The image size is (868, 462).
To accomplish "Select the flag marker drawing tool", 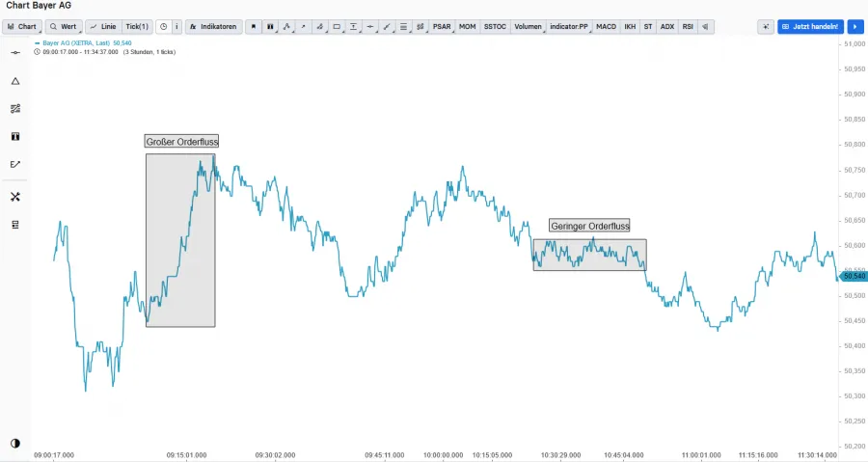I will tap(254, 27).
